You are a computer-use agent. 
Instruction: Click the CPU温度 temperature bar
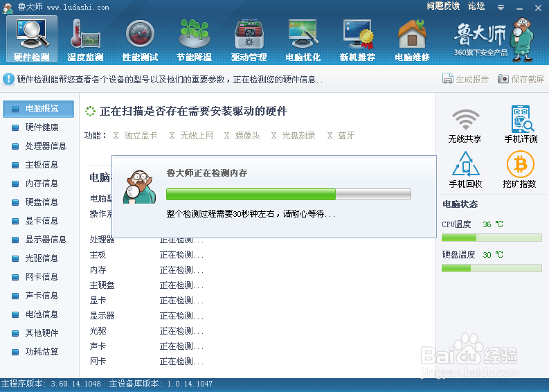(x=492, y=238)
